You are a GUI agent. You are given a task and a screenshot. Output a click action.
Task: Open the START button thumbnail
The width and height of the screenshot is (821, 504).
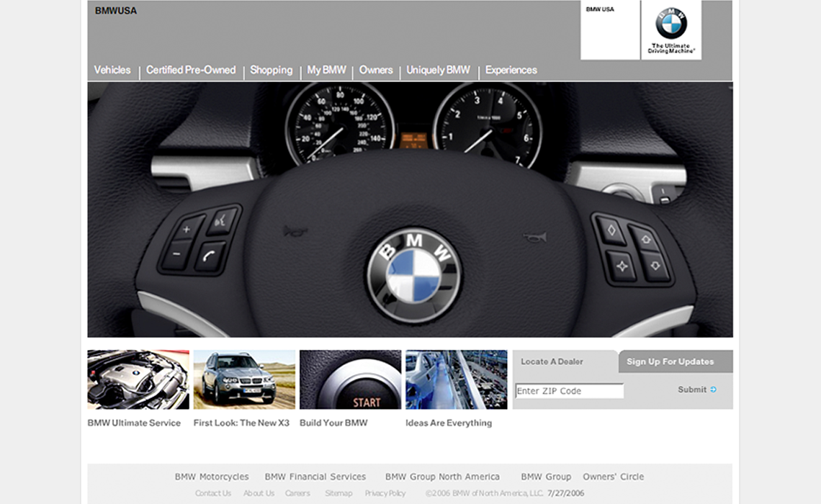click(350, 379)
